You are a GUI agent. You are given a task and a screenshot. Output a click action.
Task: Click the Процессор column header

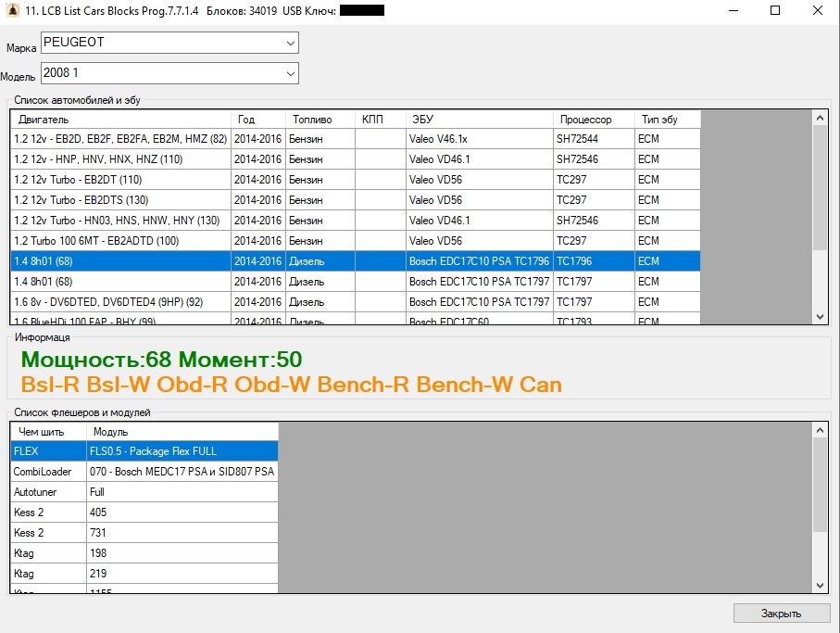click(594, 119)
